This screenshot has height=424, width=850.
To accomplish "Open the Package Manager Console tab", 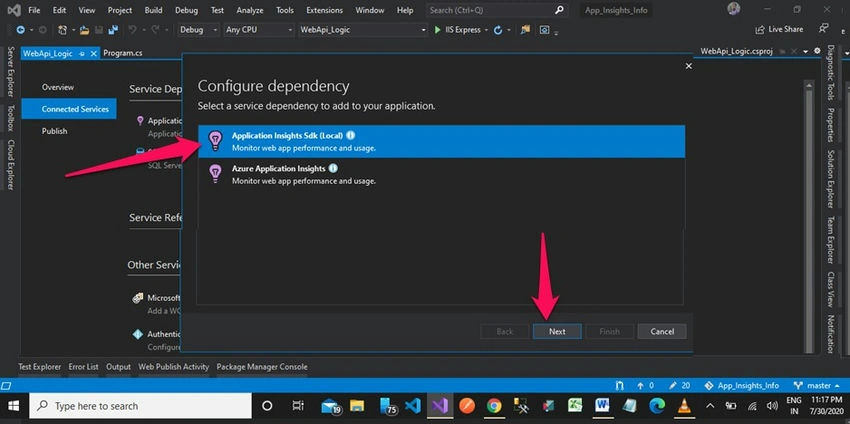I will 262,367.
